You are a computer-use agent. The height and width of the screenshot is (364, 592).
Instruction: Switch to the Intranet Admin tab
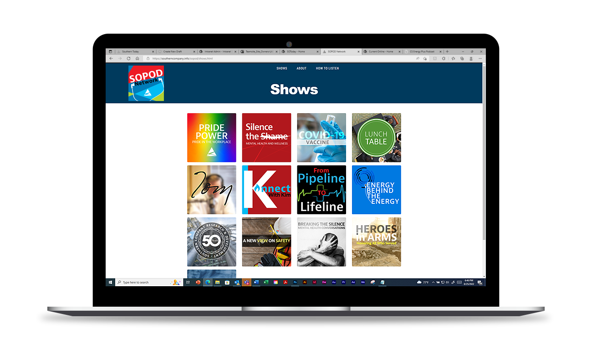pos(218,52)
